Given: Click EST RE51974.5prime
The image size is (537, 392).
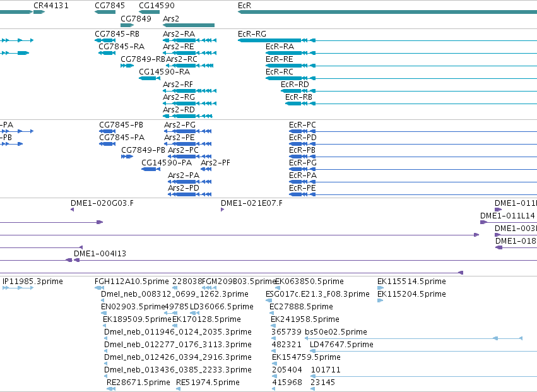Looking at the screenshot, I should pyautogui.click(x=208, y=383).
